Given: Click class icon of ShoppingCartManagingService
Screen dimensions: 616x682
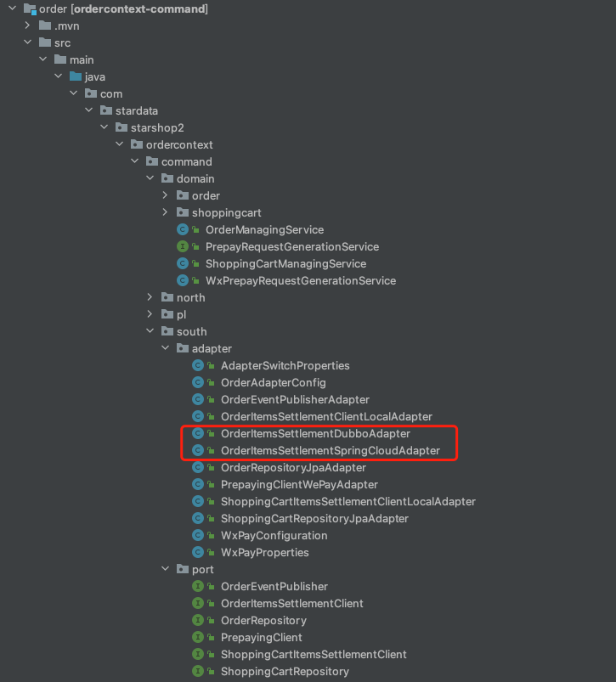Looking at the screenshot, I should coord(183,263).
